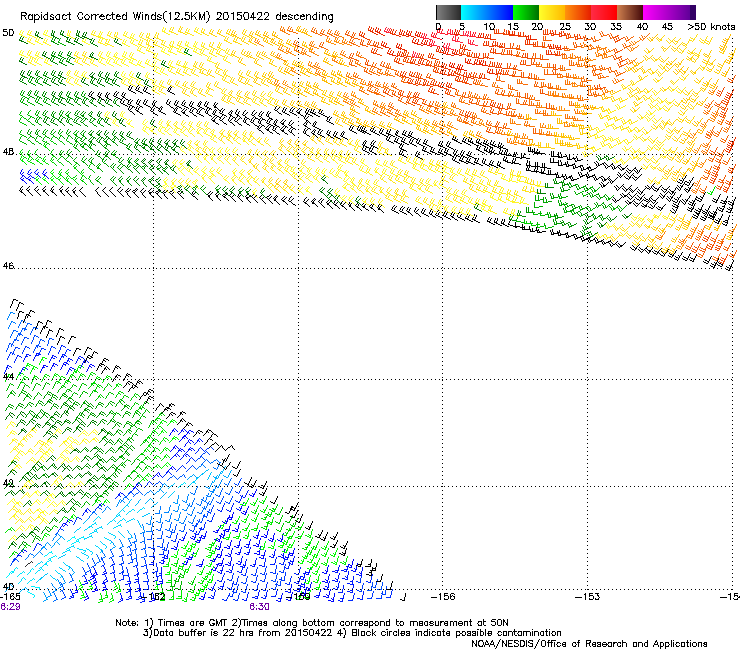This screenshot has height=650, width=740.
Task: Click the latitude label '50'
Action: pyautogui.click(x=8, y=33)
